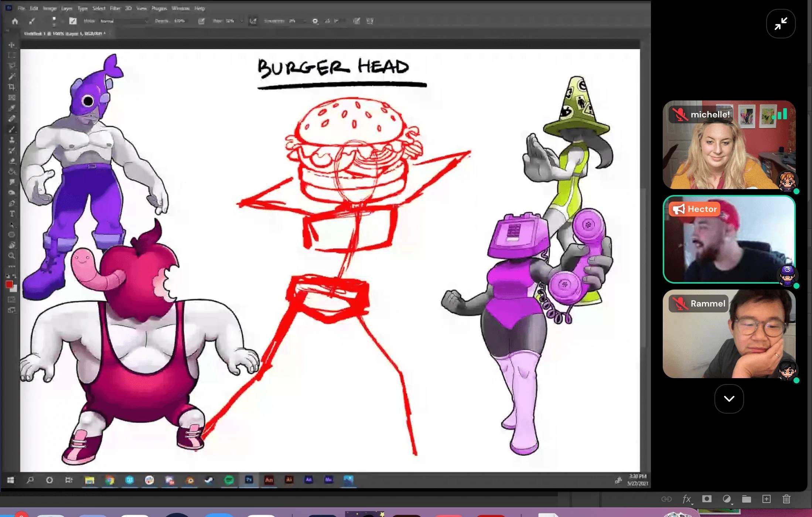Click the foreground red color swatch
The width and height of the screenshot is (812, 517).
click(x=9, y=284)
